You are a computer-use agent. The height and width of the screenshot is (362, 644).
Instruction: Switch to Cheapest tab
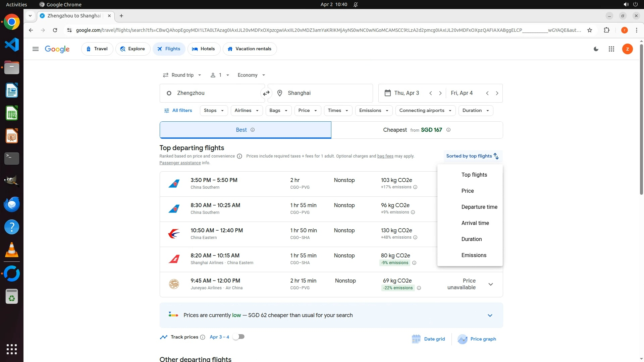tap(417, 130)
